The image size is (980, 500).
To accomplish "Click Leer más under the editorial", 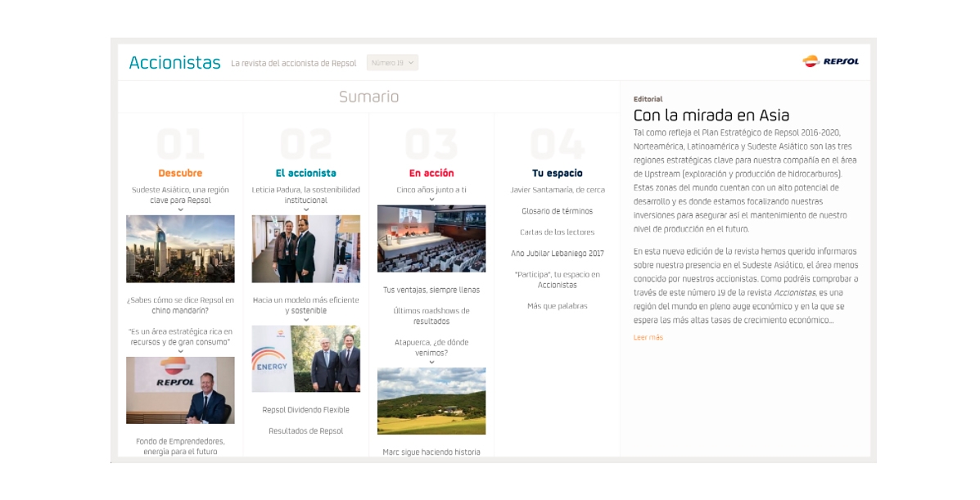I will [x=648, y=337].
